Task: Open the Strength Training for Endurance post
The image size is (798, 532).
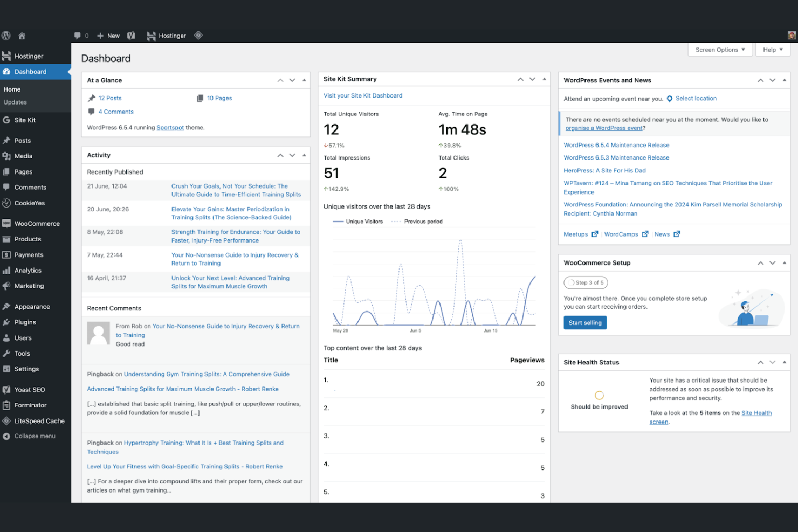Action: [236, 236]
